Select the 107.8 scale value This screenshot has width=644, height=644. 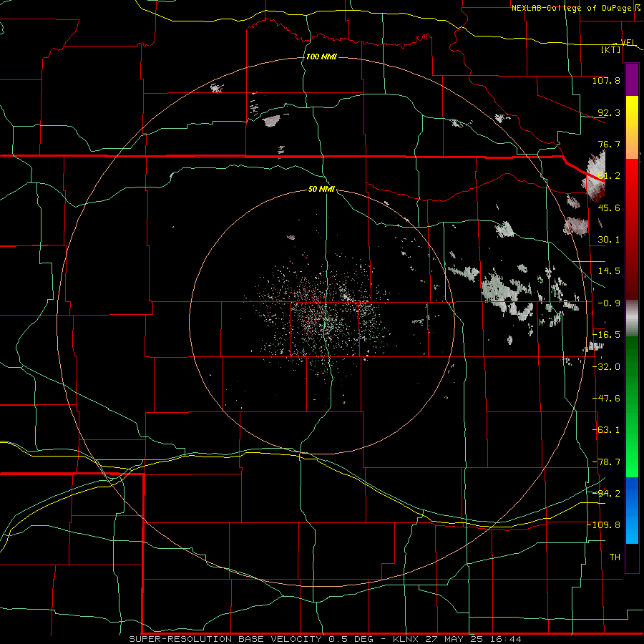606,80
